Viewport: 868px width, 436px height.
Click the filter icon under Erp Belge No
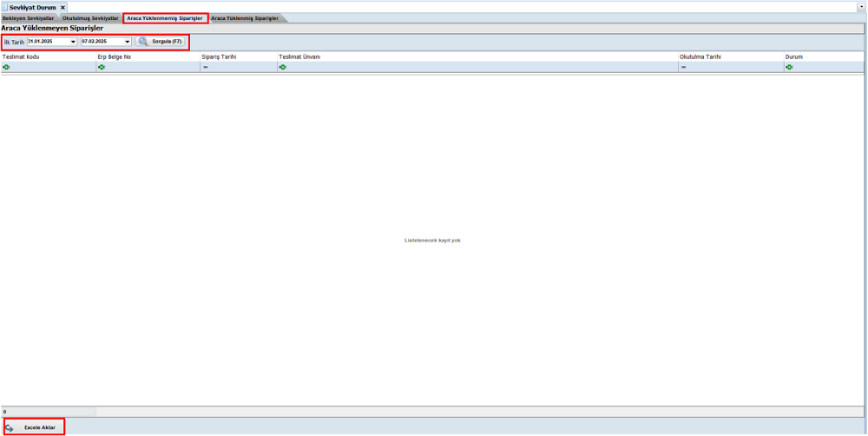coord(102,67)
